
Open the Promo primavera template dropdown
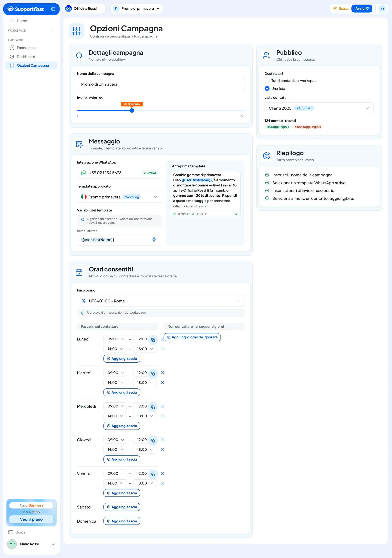coord(120,197)
